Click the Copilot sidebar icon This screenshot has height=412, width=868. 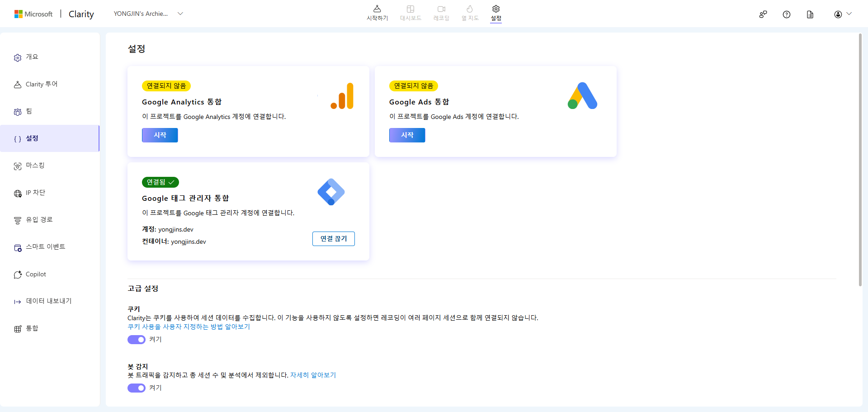[18, 275]
